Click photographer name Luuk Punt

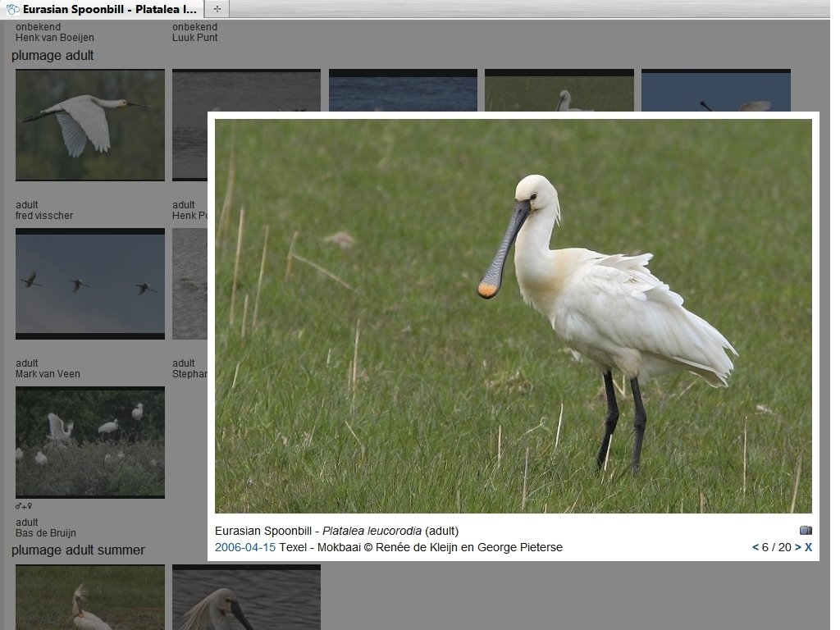(195, 38)
